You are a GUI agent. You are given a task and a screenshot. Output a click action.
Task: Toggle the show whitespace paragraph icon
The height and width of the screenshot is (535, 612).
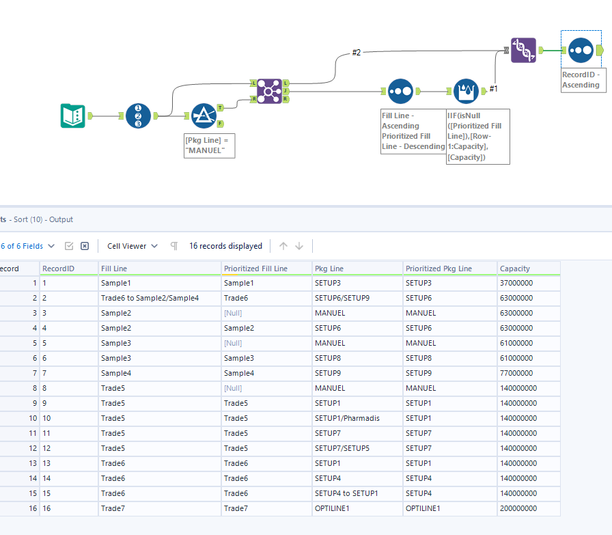coord(174,246)
